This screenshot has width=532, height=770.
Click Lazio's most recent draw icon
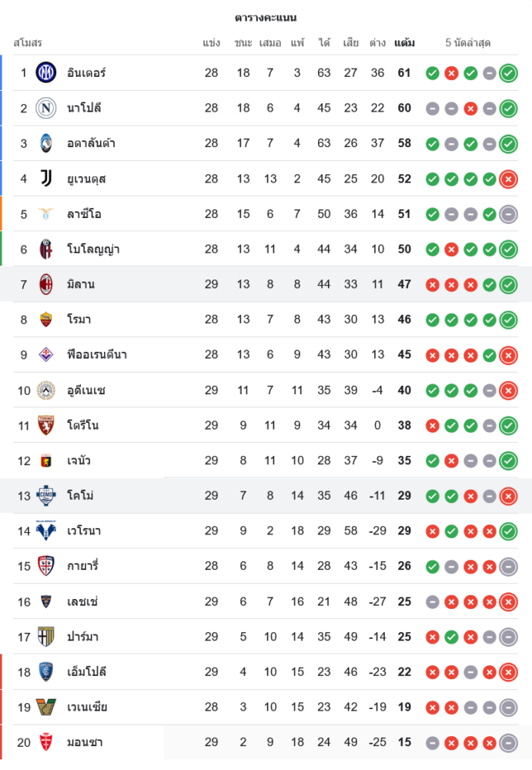click(508, 214)
